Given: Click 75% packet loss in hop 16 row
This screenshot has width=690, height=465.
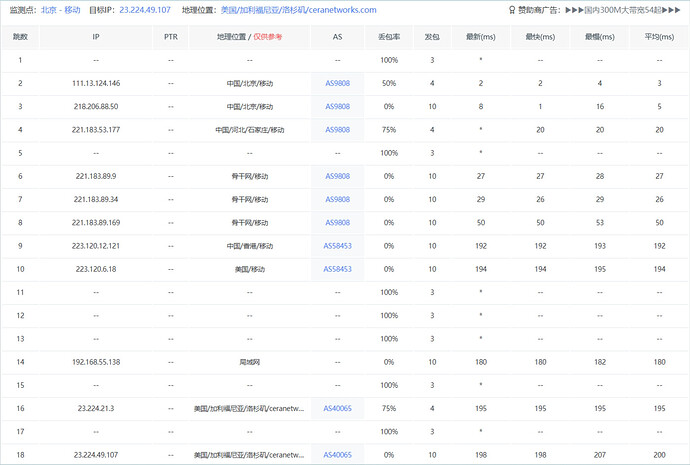Looking at the screenshot, I should click(x=389, y=408).
